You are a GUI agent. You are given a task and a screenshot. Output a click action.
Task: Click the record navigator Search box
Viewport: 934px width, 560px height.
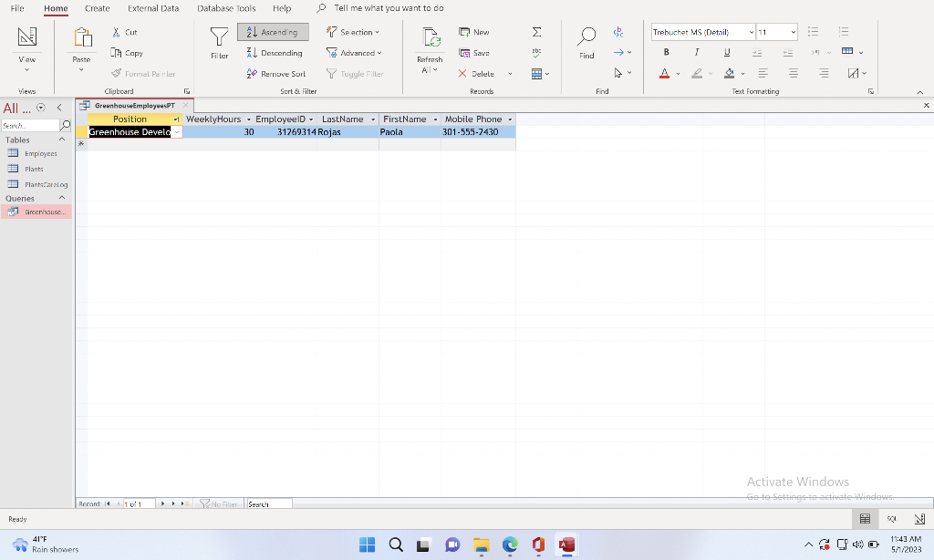coord(269,504)
